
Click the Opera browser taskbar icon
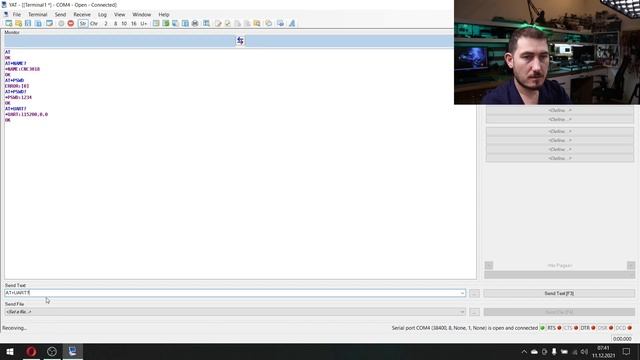coord(31,351)
